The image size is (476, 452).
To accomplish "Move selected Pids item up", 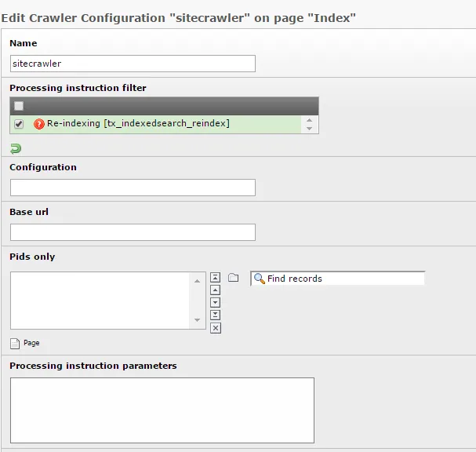I will (x=216, y=290).
